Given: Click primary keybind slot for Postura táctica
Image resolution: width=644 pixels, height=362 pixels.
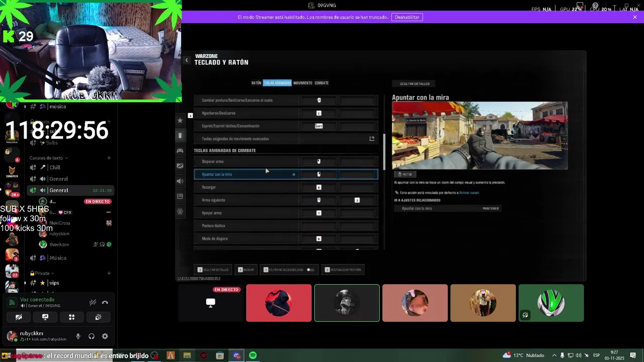Looking at the screenshot, I should tap(318, 226).
